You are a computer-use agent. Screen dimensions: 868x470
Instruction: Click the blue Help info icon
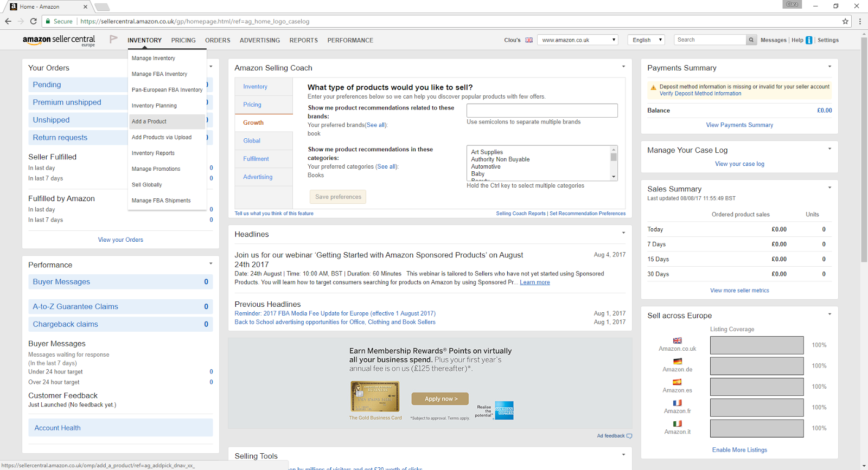(809, 40)
